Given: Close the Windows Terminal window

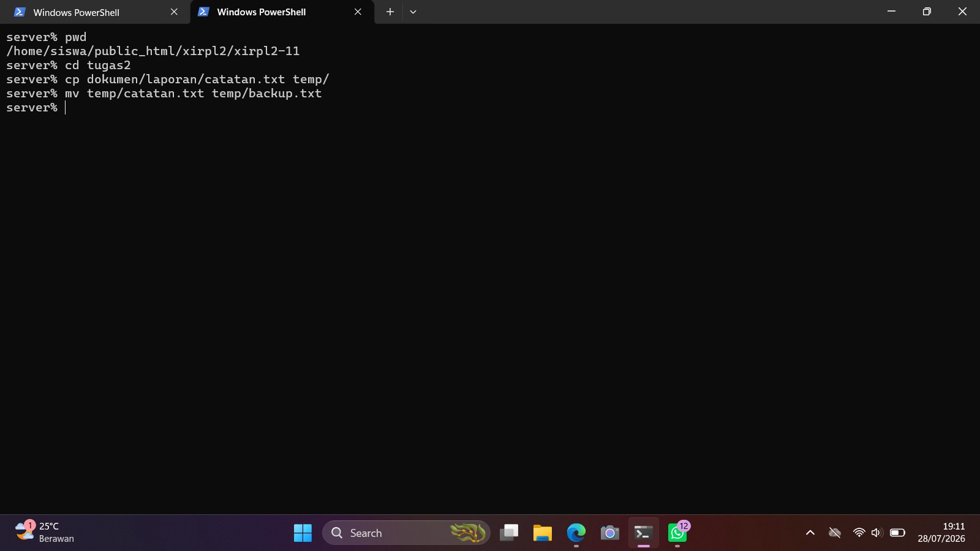Looking at the screenshot, I should [x=962, y=12].
